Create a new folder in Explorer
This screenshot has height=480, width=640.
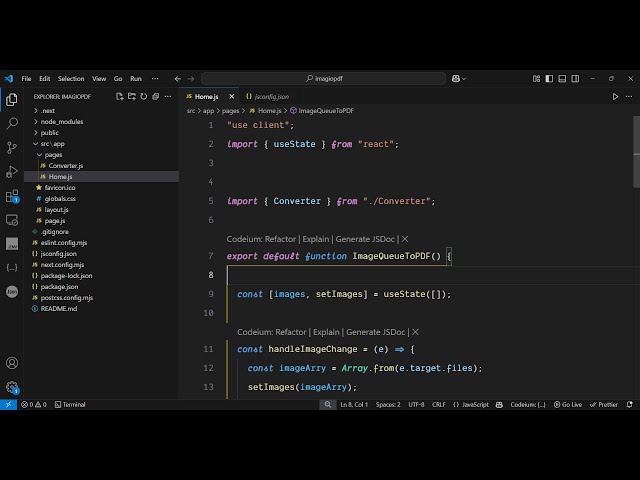(x=131, y=97)
